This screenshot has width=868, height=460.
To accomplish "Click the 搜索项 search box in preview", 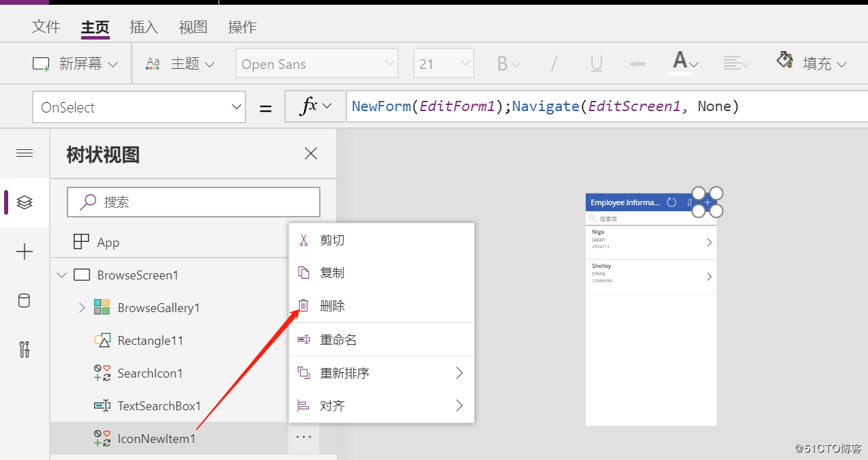I will 651,219.
